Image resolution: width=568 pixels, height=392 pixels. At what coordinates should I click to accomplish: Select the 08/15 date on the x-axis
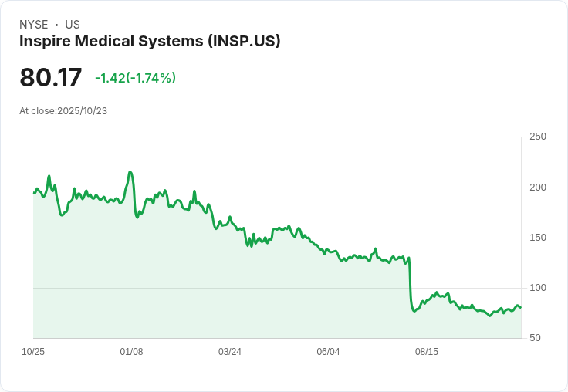click(x=427, y=352)
